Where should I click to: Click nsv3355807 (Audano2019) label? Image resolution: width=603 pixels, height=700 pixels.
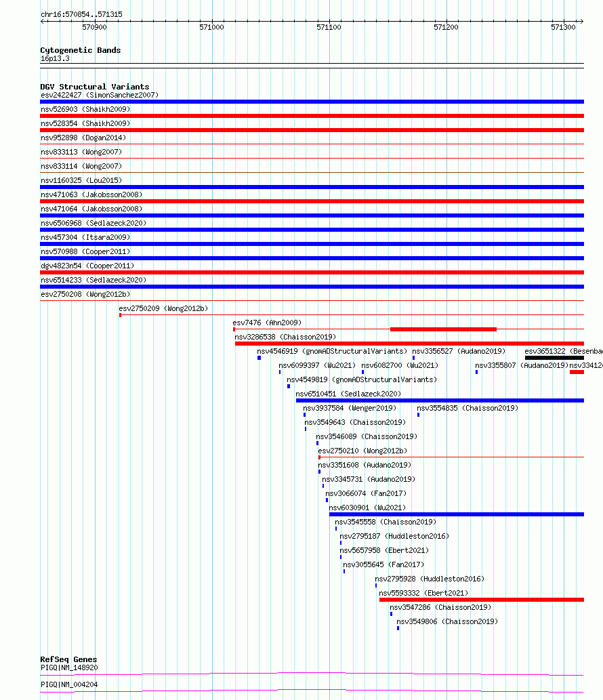[522, 366]
